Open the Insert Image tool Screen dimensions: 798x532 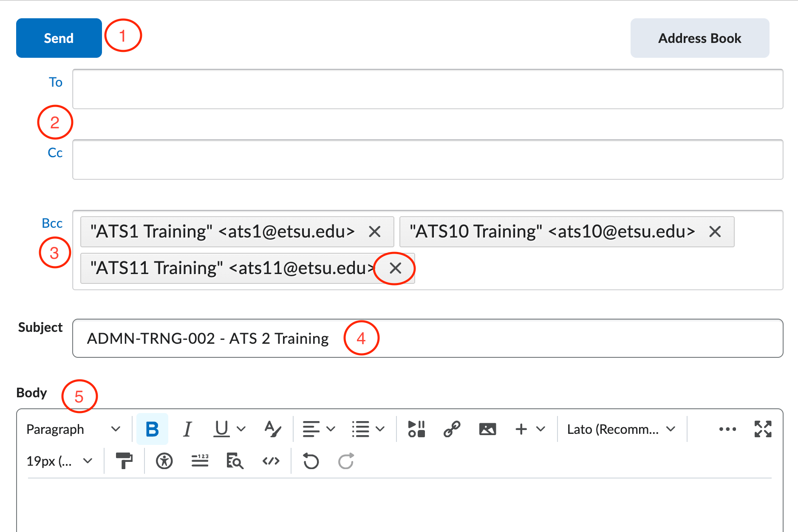(487, 429)
